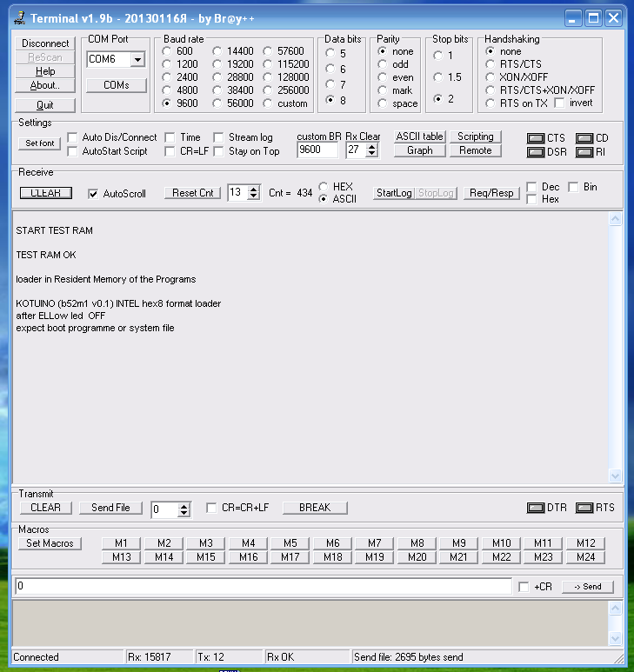Viewport: 634px width, 672px height.
Task: Click the CTS status indicator
Action: point(536,138)
